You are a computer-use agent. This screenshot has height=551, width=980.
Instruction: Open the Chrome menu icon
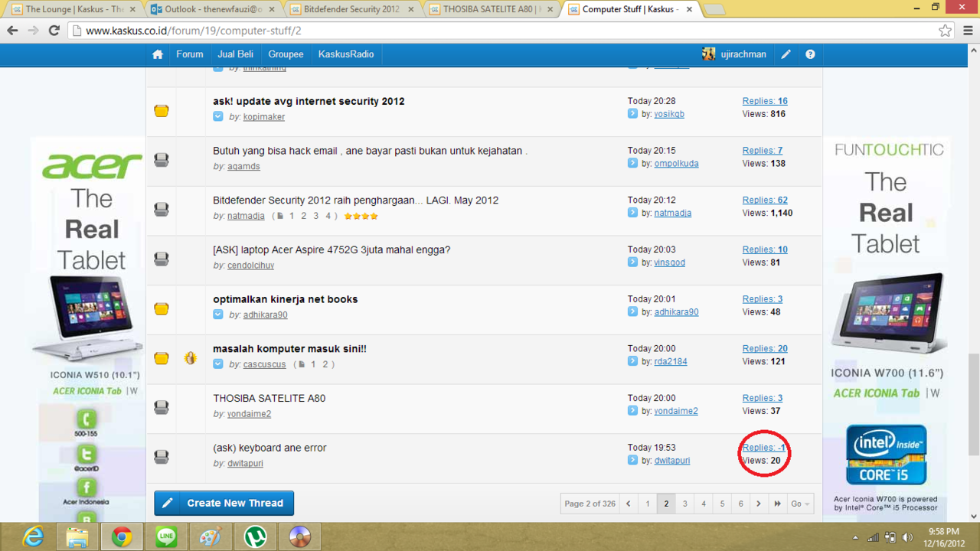(x=968, y=31)
